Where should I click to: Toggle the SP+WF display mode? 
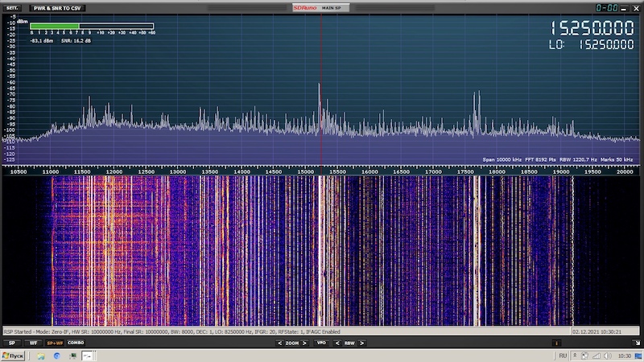tap(55, 343)
